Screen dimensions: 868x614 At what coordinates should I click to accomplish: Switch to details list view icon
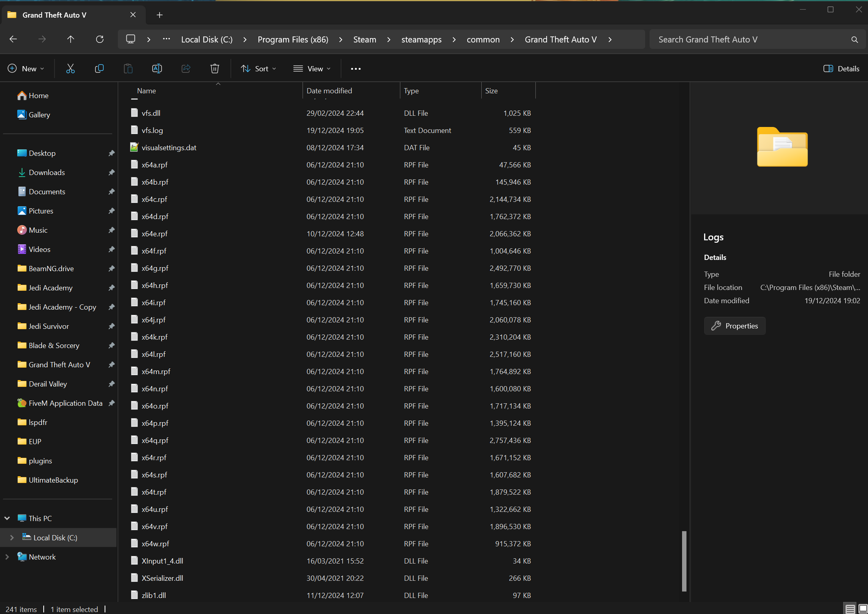[850, 609]
